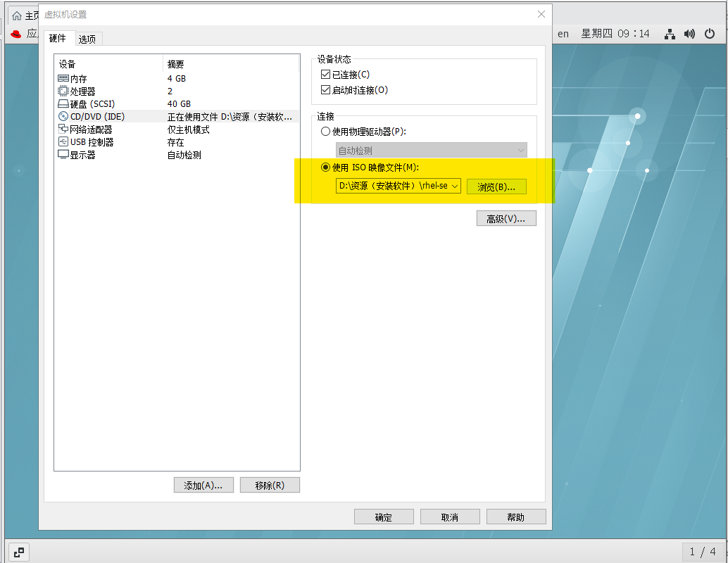Confirm settings with the 确定 button

(x=384, y=516)
